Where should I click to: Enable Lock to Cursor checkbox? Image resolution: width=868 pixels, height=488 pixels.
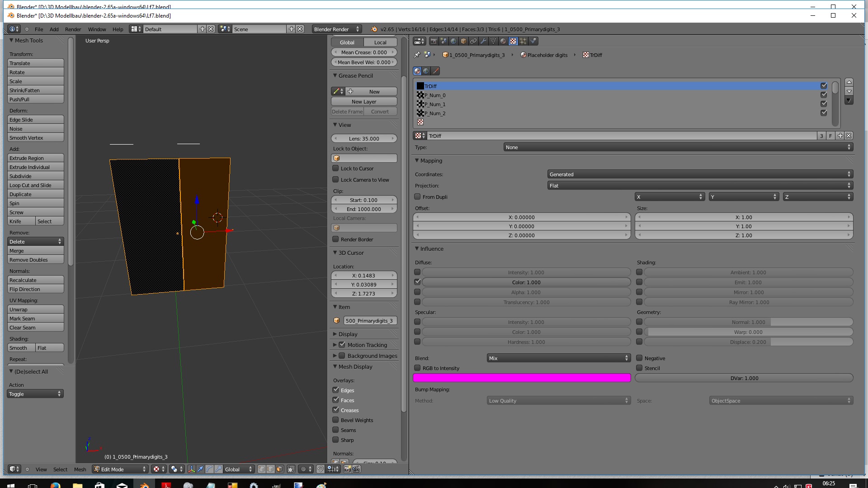pos(335,168)
